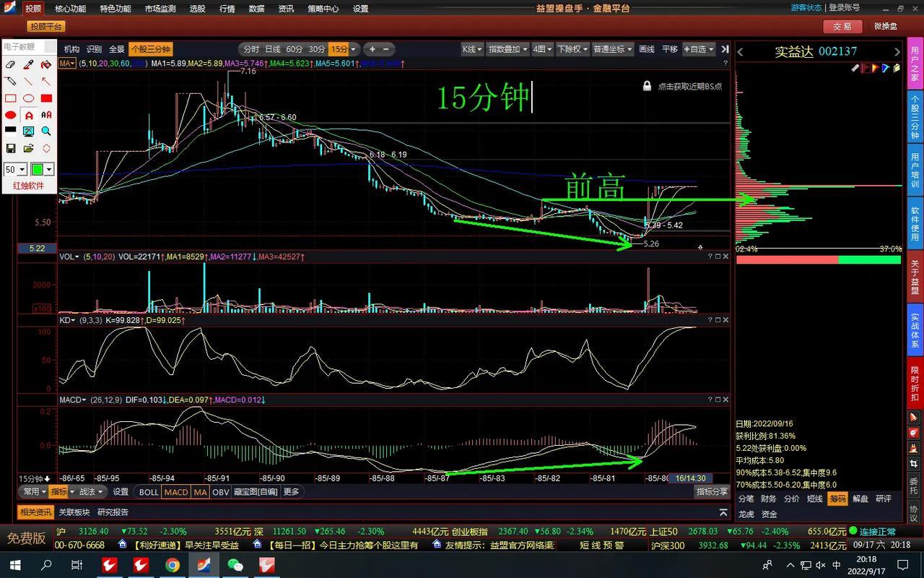Click the red diamond clear icon
Image resolution: width=924 pixels, height=578 pixels.
tap(46, 148)
